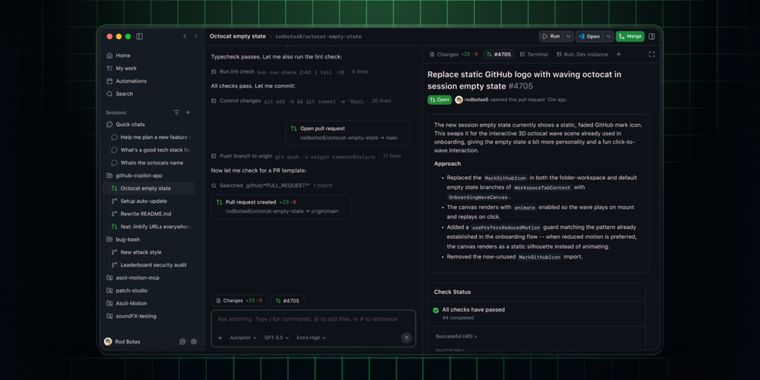Image resolution: width=760 pixels, height=380 pixels.
Task: Open settings gear in sidebar footer
Action: [194, 341]
